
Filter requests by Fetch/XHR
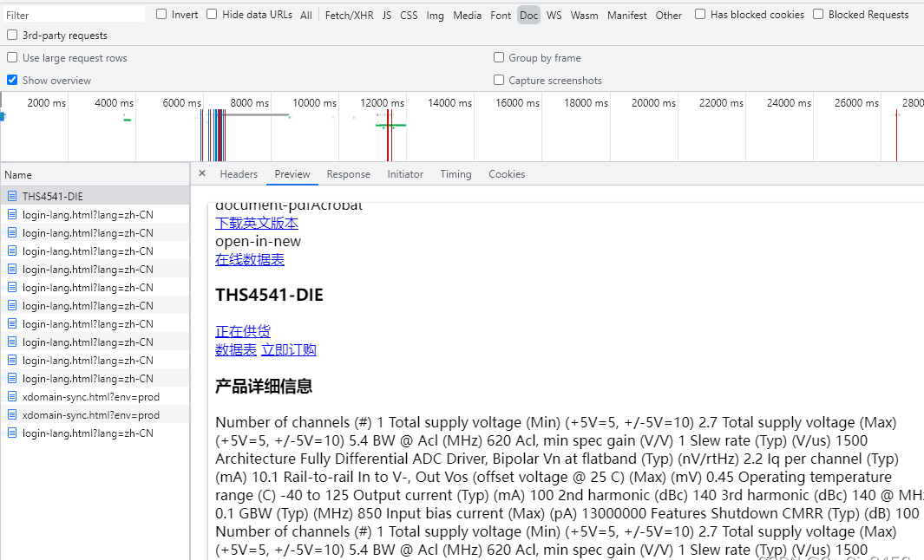pos(349,16)
